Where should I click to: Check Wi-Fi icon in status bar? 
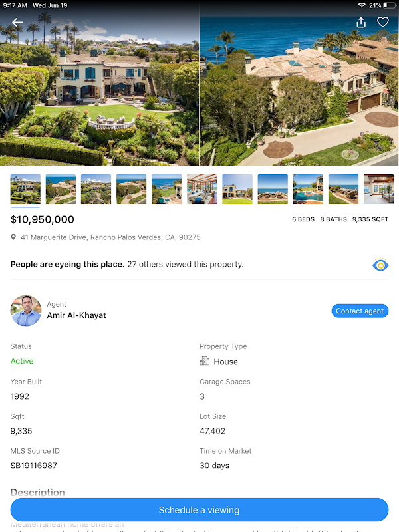(362, 5)
